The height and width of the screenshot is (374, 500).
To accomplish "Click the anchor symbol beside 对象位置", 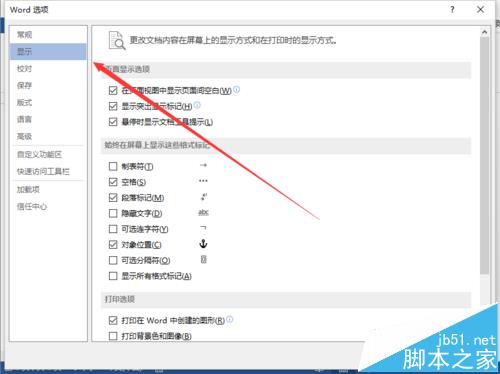I will tap(203, 244).
